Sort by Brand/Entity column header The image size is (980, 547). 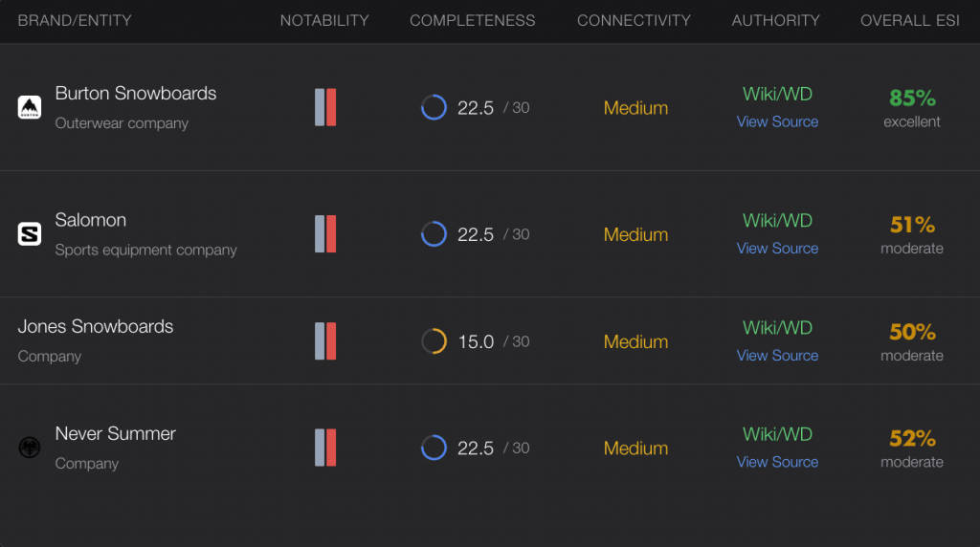(75, 20)
